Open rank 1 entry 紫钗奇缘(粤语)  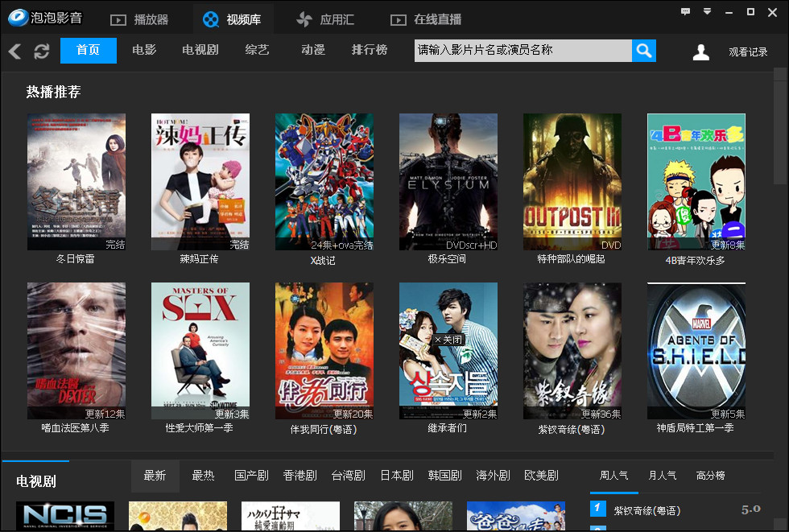coord(646,511)
